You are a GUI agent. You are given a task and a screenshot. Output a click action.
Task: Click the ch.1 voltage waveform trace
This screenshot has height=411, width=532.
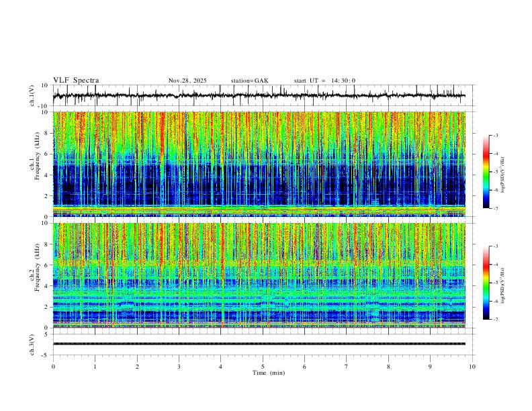[259, 95]
